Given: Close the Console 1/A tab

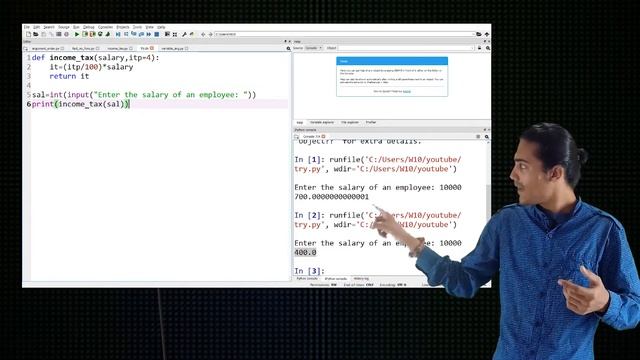Looking at the screenshot, I should coord(323,136).
